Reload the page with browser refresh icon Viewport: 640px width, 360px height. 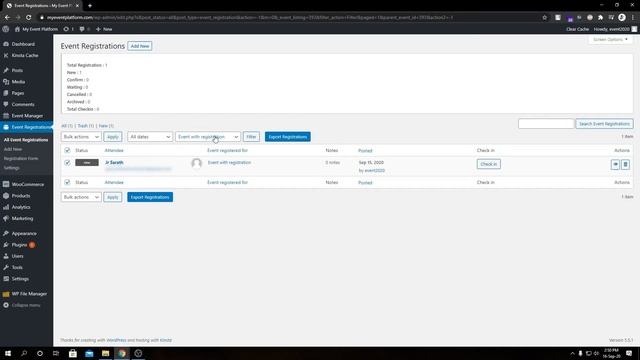coord(29,18)
